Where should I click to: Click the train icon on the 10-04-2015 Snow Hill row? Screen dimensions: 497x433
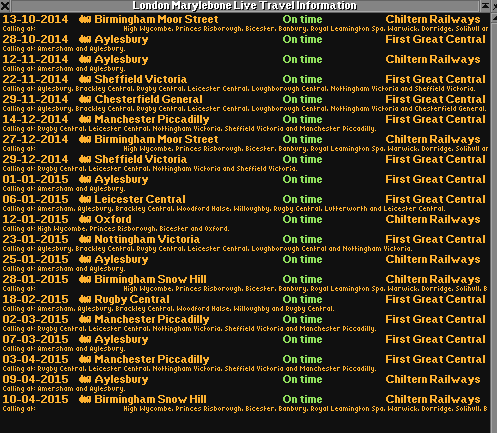coord(85,400)
